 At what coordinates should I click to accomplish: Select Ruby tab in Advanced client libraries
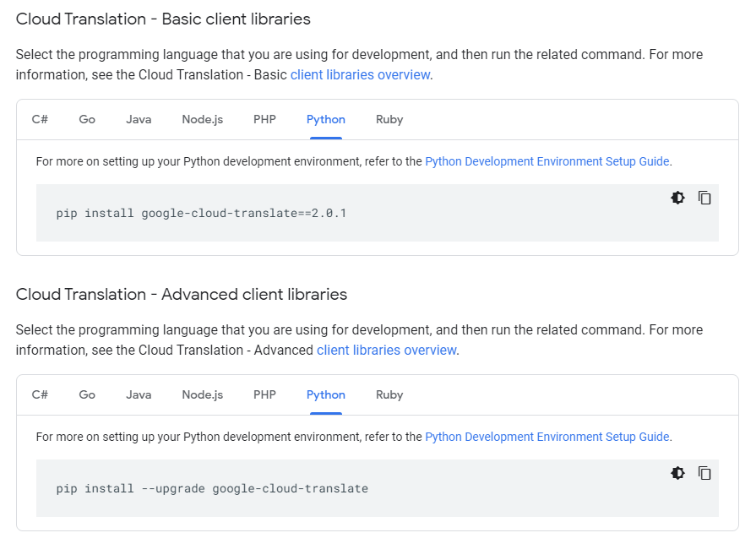point(389,394)
